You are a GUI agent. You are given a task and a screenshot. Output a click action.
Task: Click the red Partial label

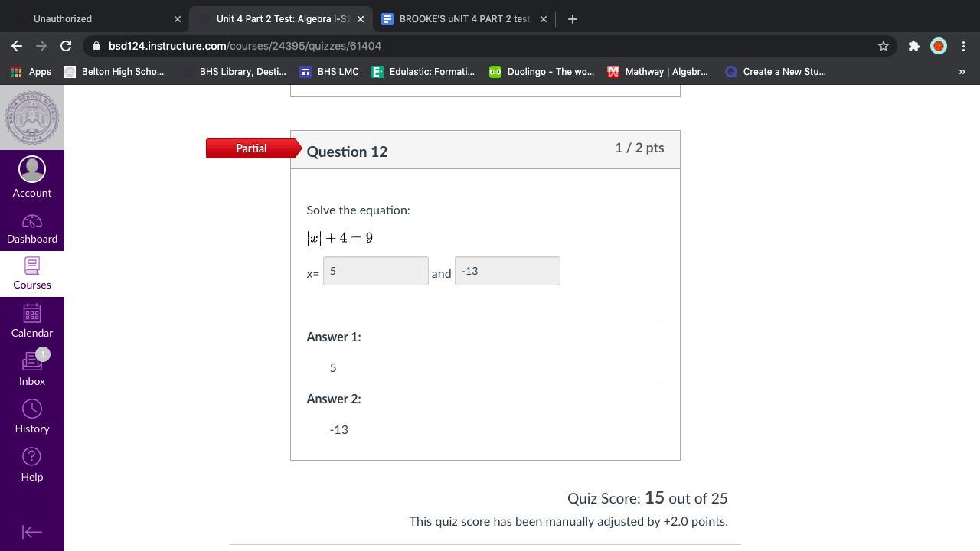point(253,148)
